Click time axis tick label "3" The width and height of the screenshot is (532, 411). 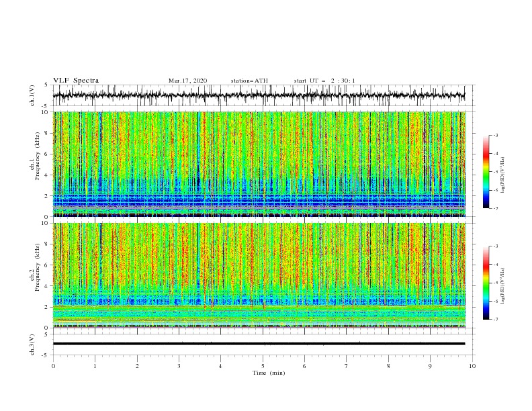point(179,366)
